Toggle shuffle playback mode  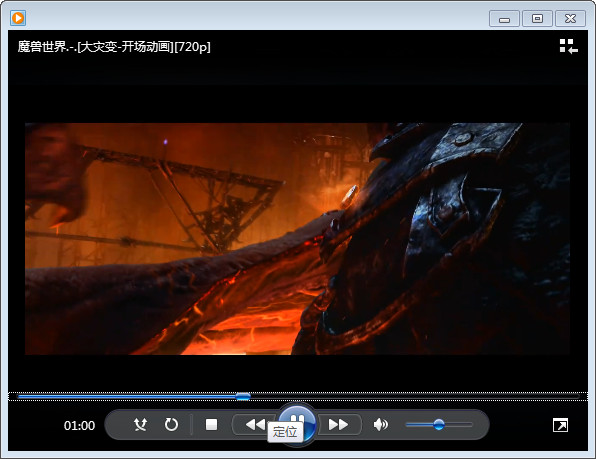(140, 424)
